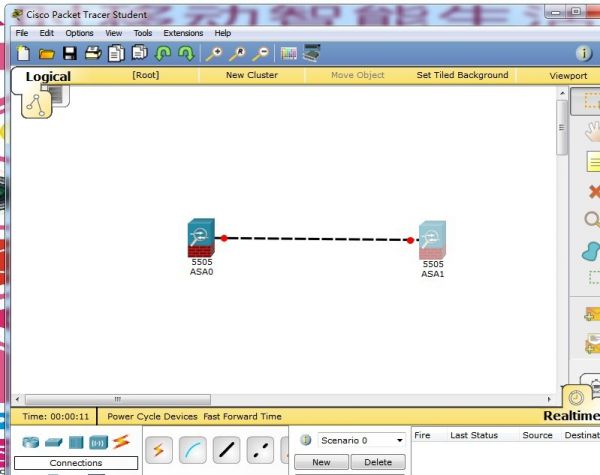Choose the Inspect magnifier tool
600x475 pixels.
[x=592, y=220]
